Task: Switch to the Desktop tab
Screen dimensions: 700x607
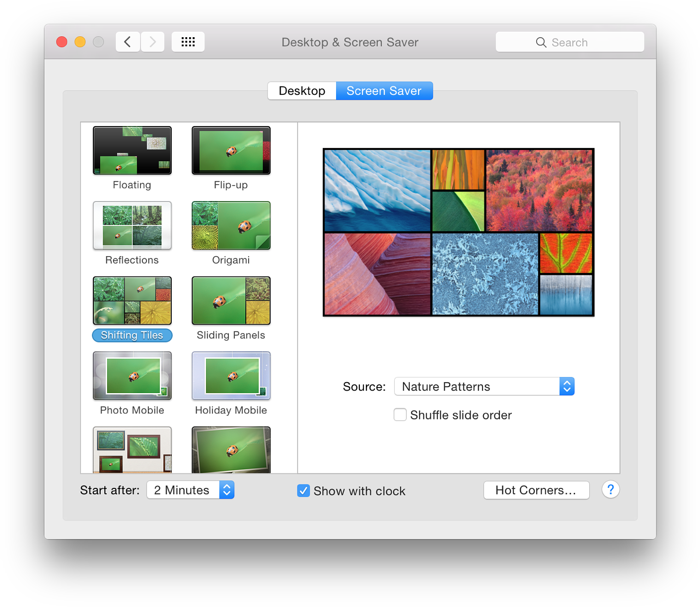Action: coord(302,91)
